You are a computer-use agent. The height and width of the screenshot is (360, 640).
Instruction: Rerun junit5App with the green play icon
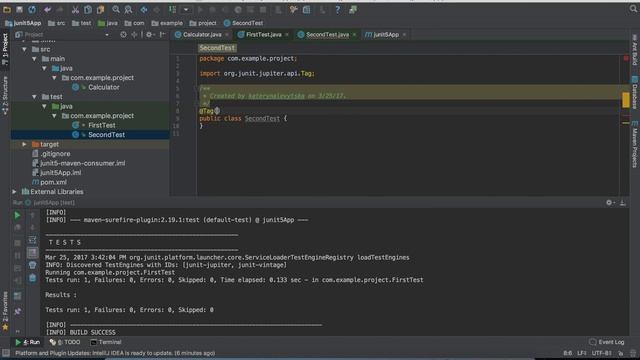tap(18, 215)
